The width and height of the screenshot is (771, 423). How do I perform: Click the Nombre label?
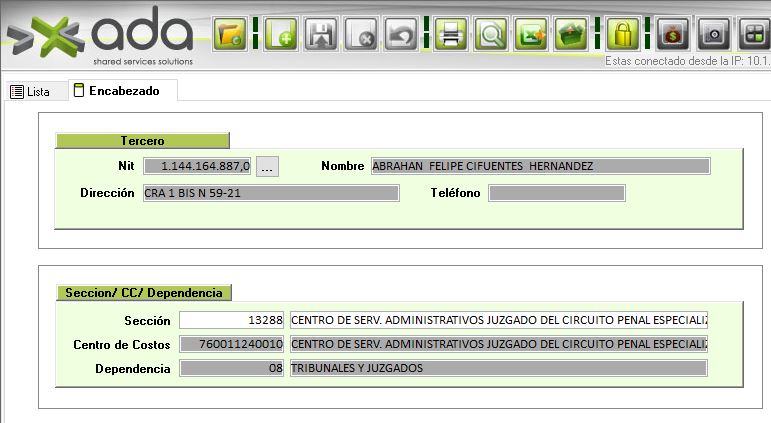[342, 166]
